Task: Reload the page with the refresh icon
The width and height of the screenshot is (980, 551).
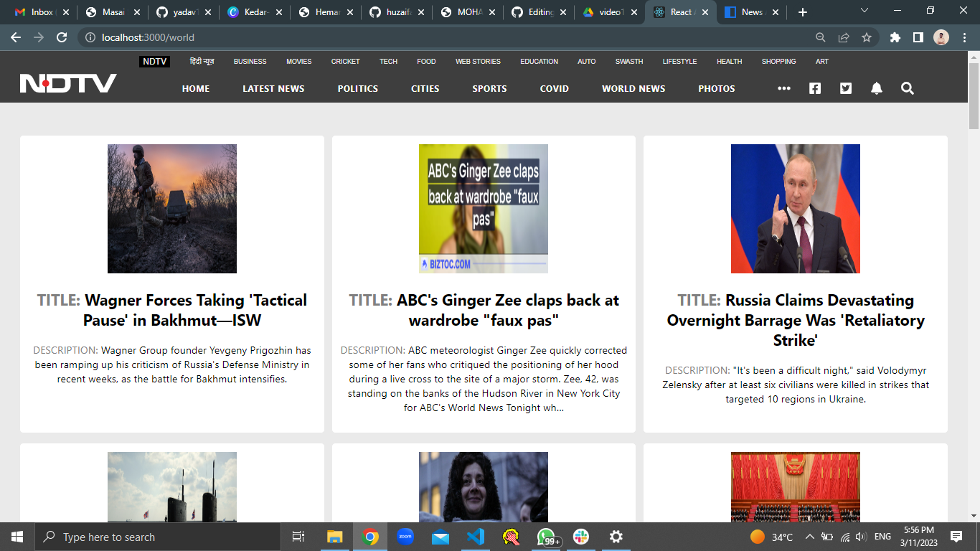Action: pos(62,37)
